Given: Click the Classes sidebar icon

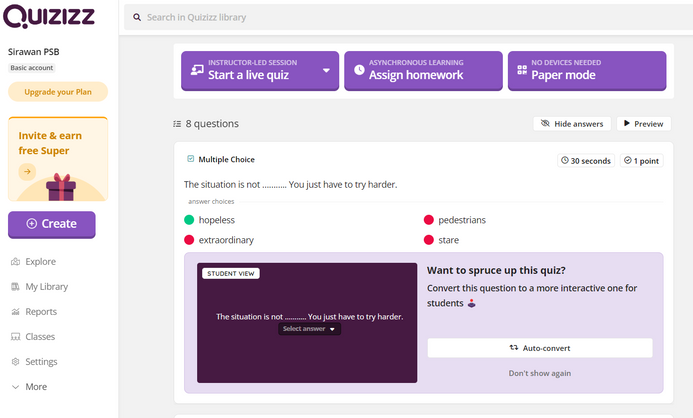Looking at the screenshot, I should [x=15, y=337].
